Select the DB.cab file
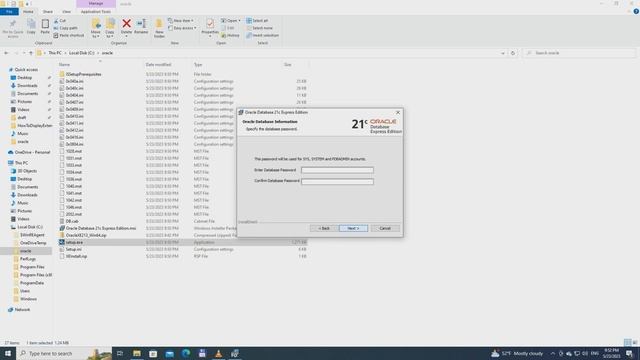 [x=72, y=221]
